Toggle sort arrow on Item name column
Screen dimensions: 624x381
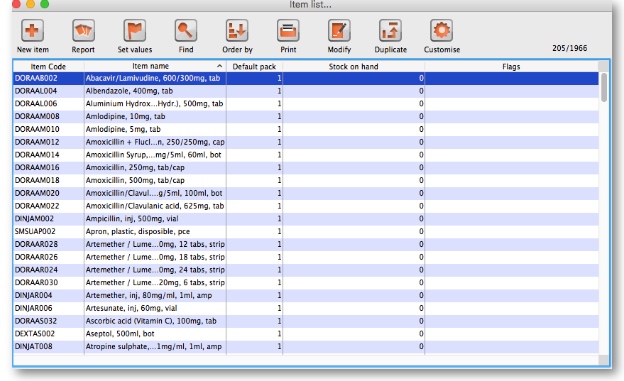[x=219, y=66]
